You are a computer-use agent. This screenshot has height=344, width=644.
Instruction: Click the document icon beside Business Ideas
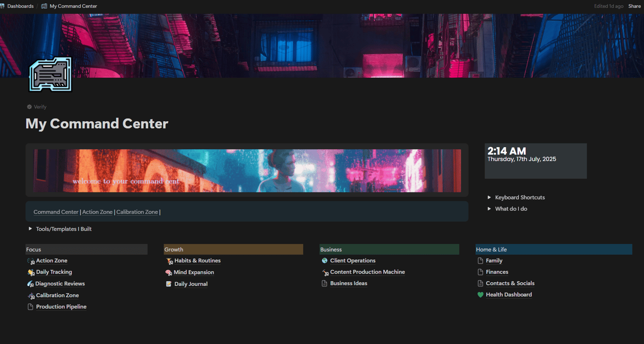[x=324, y=283]
